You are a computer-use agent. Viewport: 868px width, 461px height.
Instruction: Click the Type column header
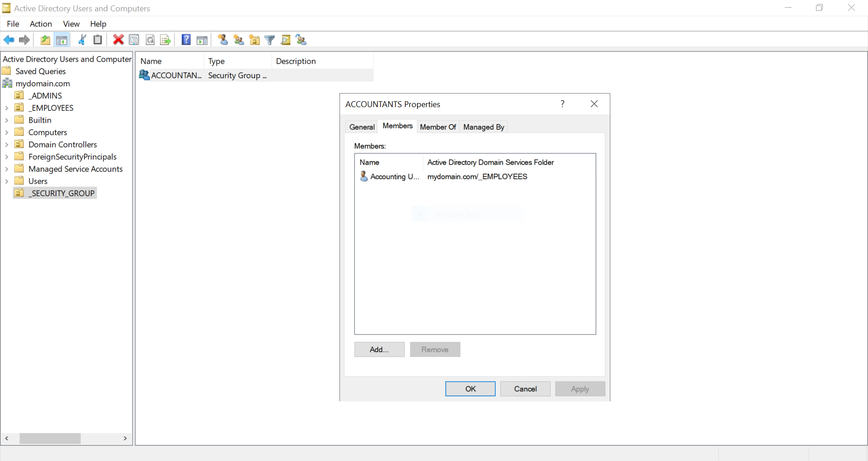point(238,61)
